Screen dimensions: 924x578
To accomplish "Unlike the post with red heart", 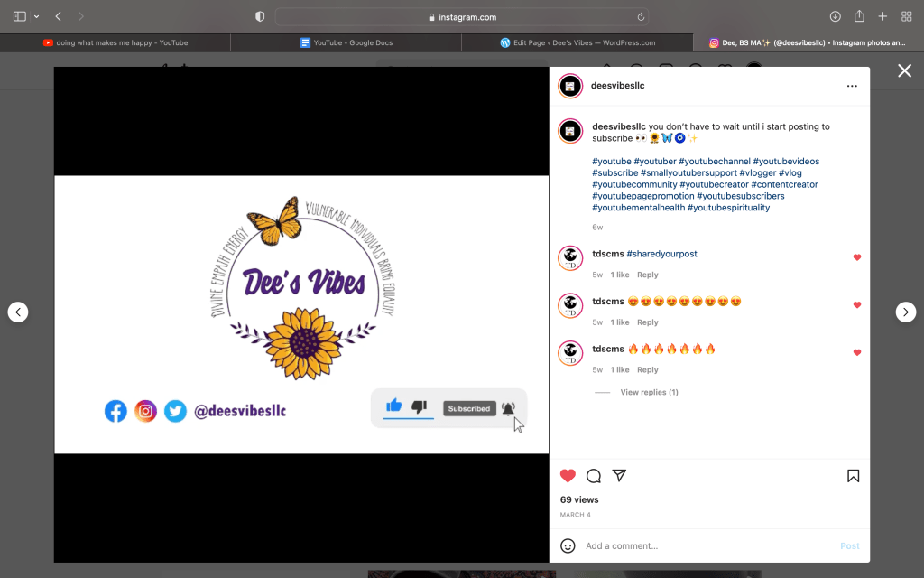I will (x=568, y=476).
